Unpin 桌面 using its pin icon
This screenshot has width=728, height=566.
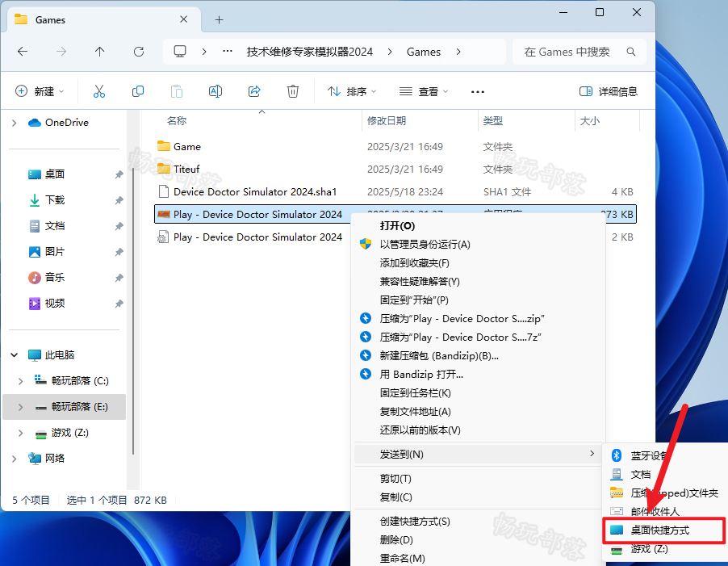click(119, 174)
